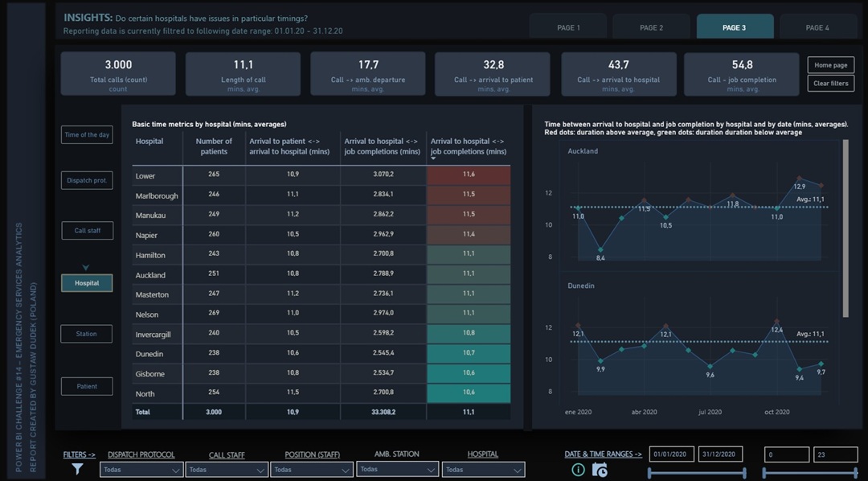Open the Hospital filter dropdown

click(x=484, y=470)
